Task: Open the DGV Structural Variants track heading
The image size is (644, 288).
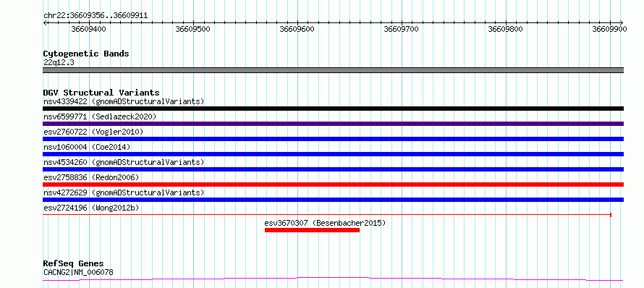Action: (x=101, y=93)
